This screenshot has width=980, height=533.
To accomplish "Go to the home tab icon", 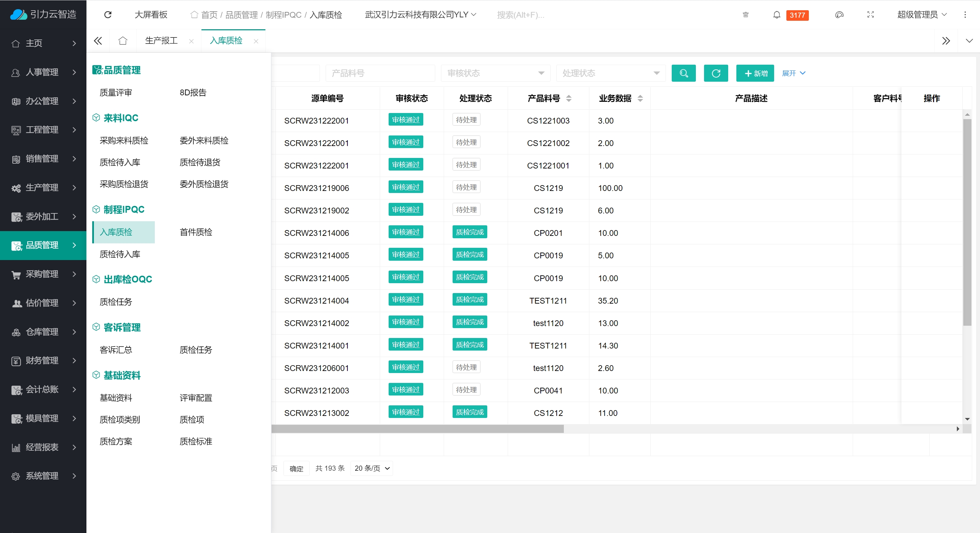I will (122, 41).
